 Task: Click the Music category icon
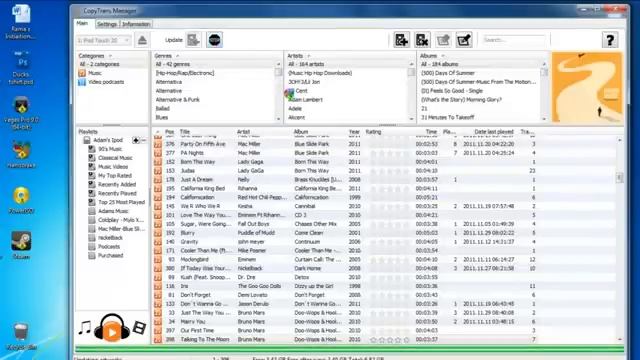pos(82,73)
